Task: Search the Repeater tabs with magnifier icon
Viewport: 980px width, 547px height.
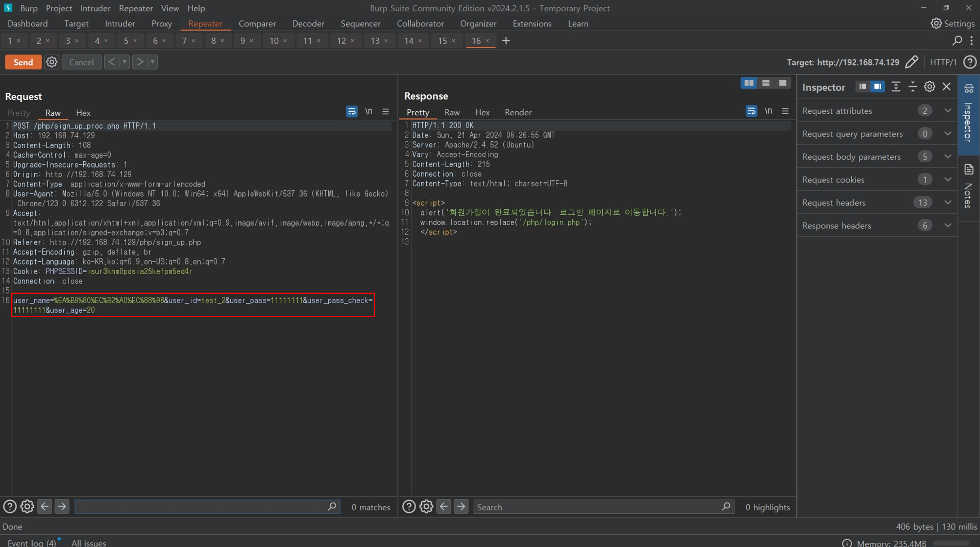Action: [x=957, y=40]
